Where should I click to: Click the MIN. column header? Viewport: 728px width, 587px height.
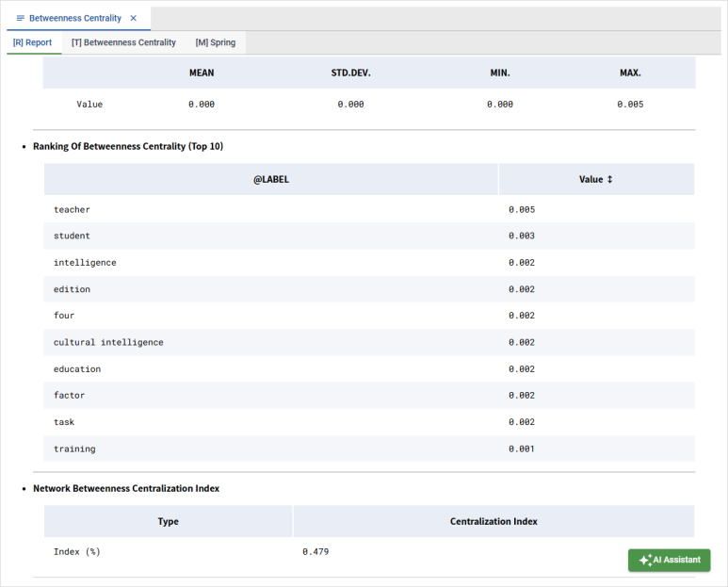click(x=500, y=73)
